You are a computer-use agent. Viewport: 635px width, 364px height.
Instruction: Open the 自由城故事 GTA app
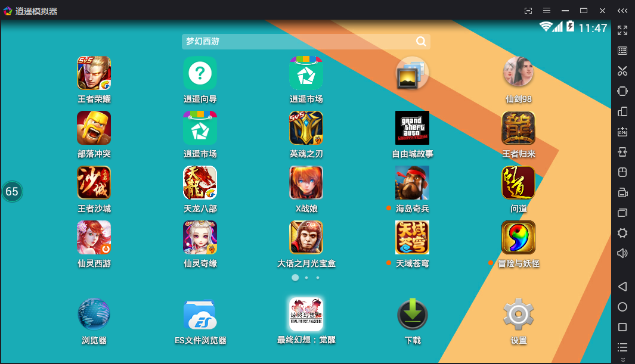pos(412,128)
